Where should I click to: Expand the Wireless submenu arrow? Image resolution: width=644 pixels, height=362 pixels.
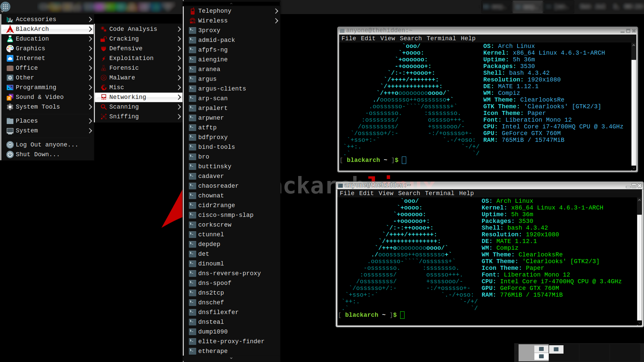tap(276, 21)
